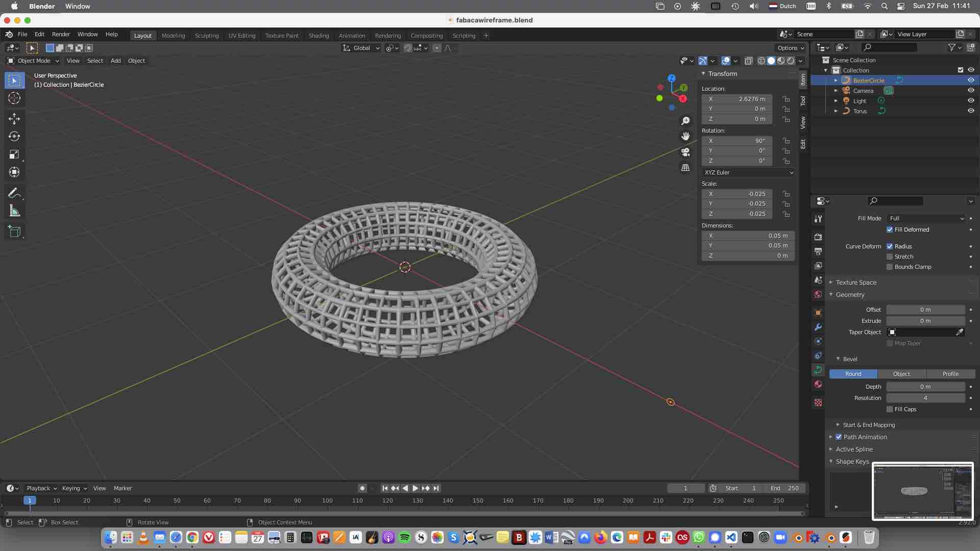Open Output properties tab icon

[x=818, y=252]
